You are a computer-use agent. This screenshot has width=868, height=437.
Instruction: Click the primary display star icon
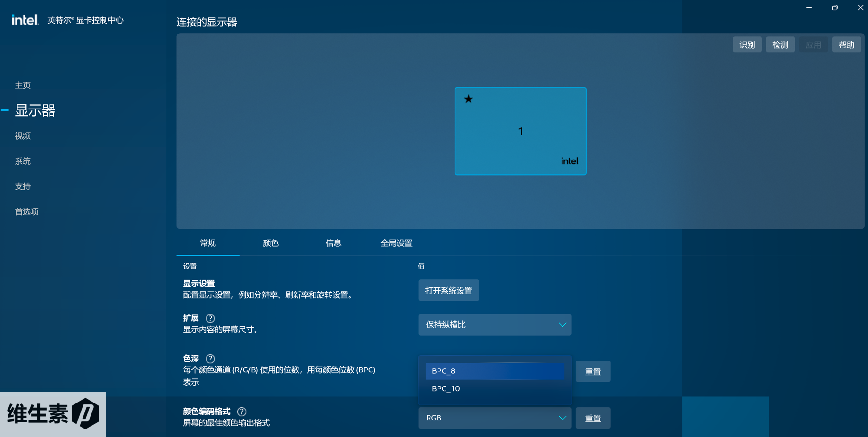pyautogui.click(x=468, y=99)
